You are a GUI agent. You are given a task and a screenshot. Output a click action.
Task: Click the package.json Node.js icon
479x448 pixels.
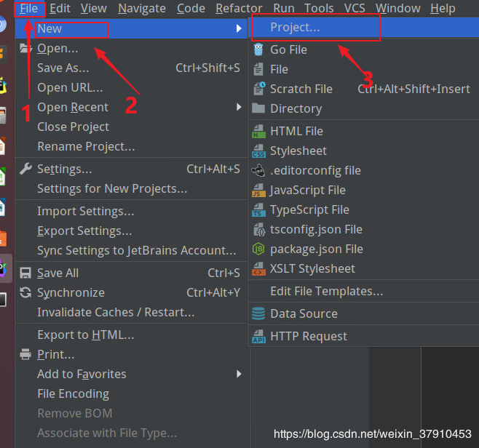pos(258,249)
